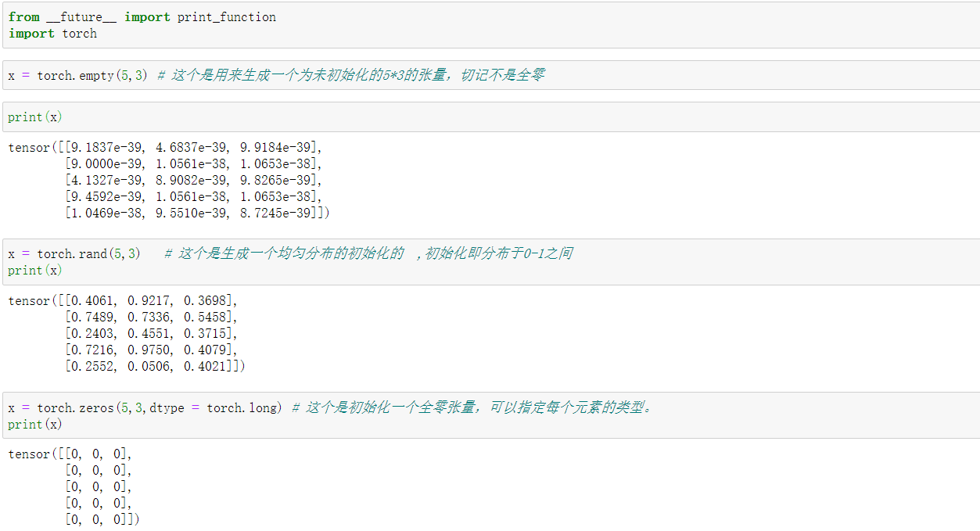This screenshot has width=980, height=531.
Task: Click output row '[0.2403, 0.4551, 0.3715]'
Action: [x=152, y=334]
